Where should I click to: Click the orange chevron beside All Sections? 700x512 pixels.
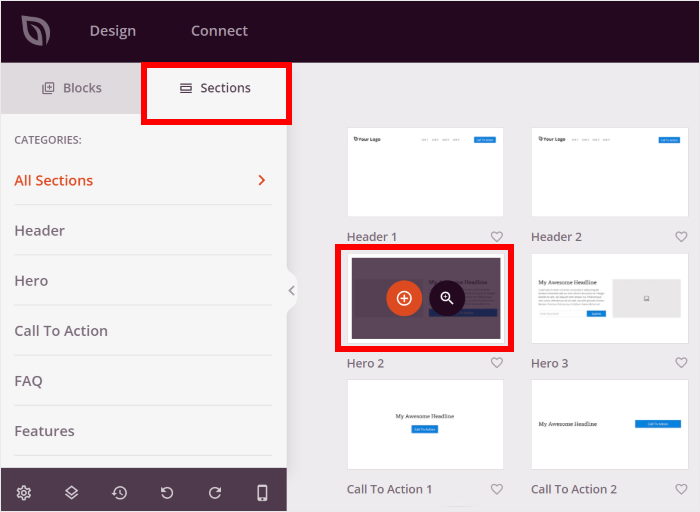click(262, 180)
